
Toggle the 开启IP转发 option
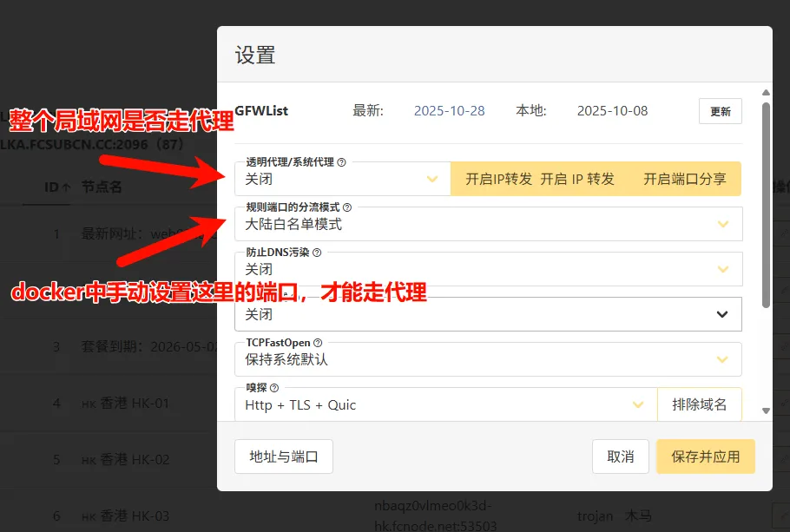click(x=498, y=179)
